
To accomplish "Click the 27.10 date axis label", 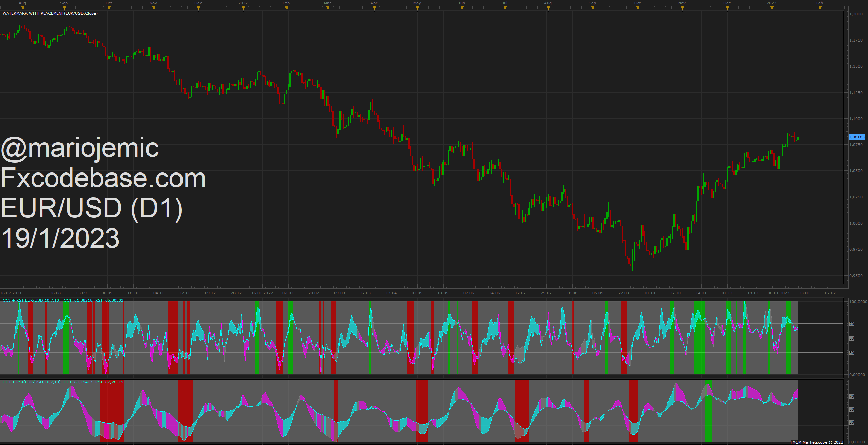I will (x=675, y=293).
